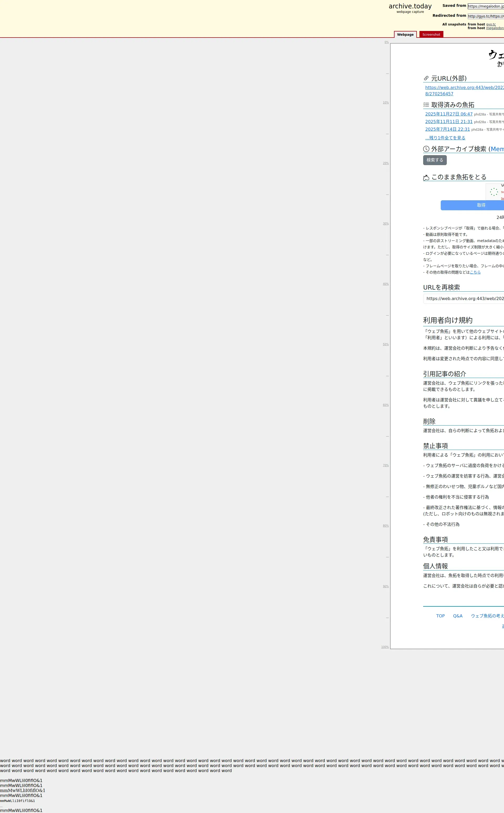This screenshot has width=504, height=813.
Task: Jump to the 100% page position marker
Action: click(385, 647)
